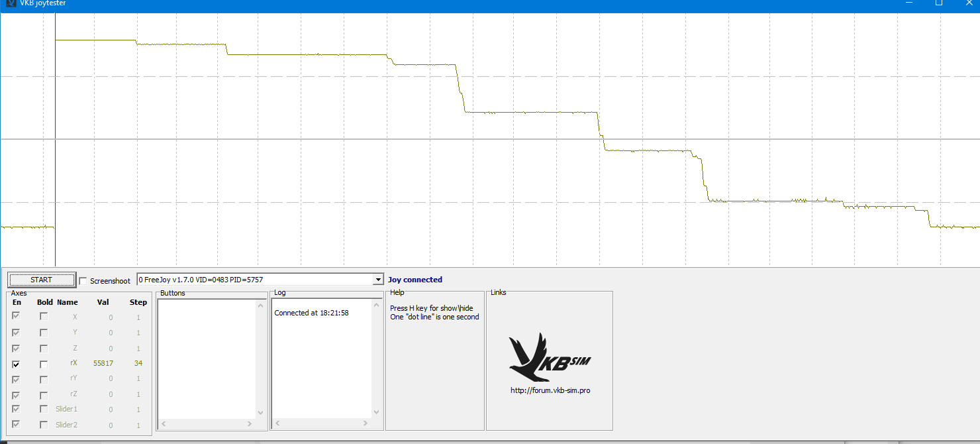Screen dimensions: 980x444
Task: Click Buttons list scroll-down arrow
Action: (x=260, y=412)
